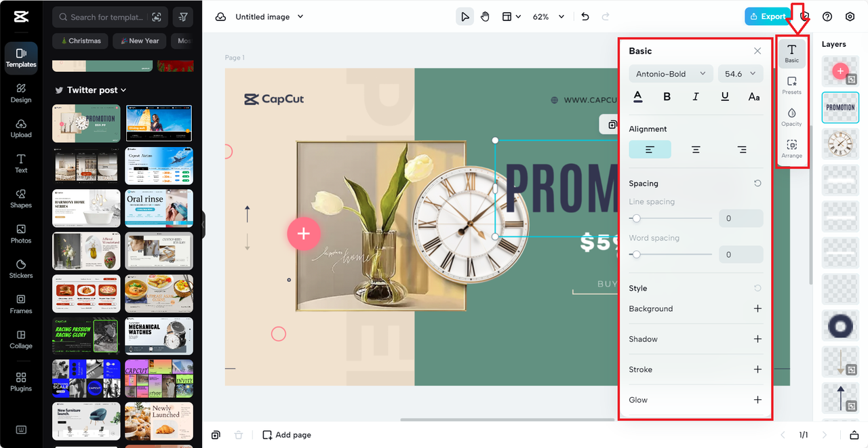Image resolution: width=868 pixels, height=448 pixels.
Task: Open the template filter icon
Action: 183,17
